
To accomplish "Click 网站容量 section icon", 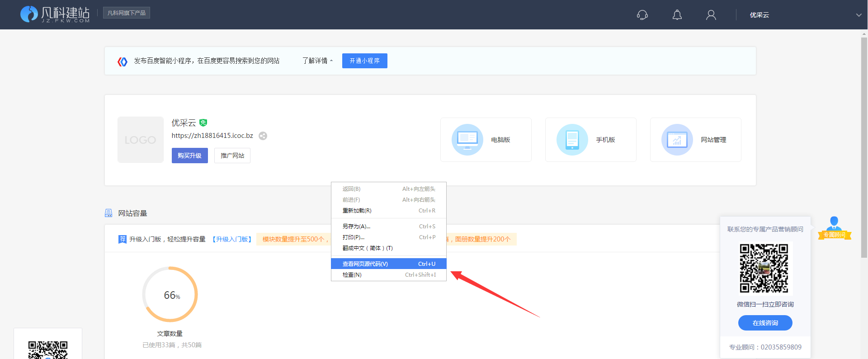I will coord(108,213).
